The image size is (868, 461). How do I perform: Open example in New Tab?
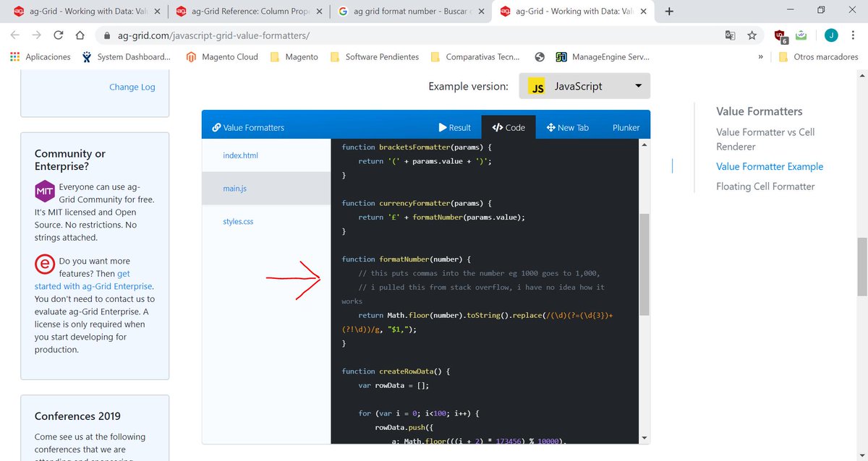568,127
